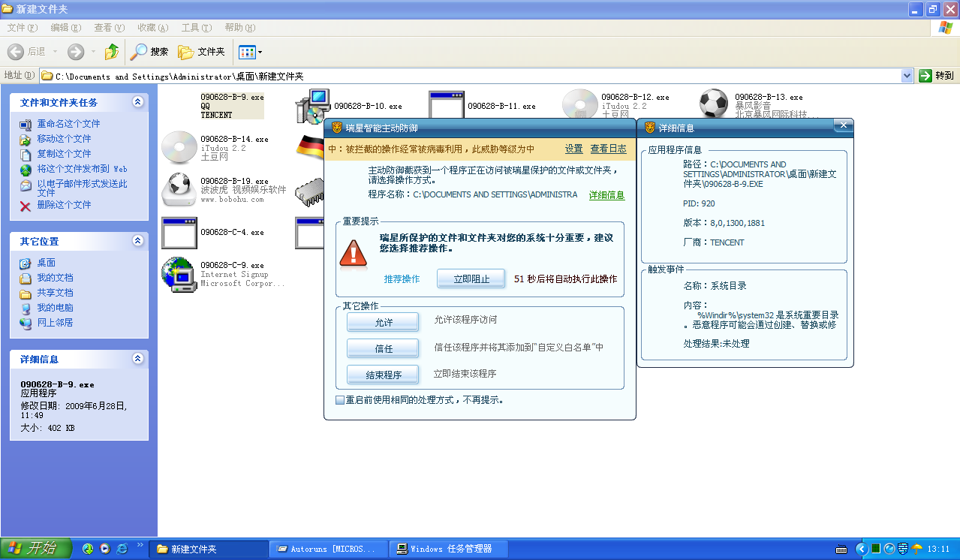Screen dimensions: 960x560
Task: Click the 信任 (trust) button
Action: point(384,348)
